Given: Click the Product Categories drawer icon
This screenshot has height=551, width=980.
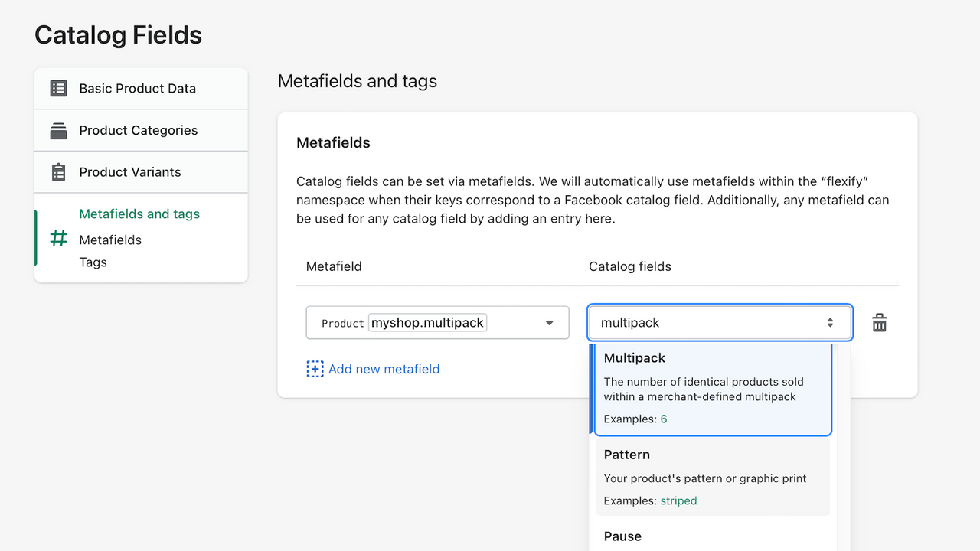Looking at the screenshot, I should [x=58, y=130].
